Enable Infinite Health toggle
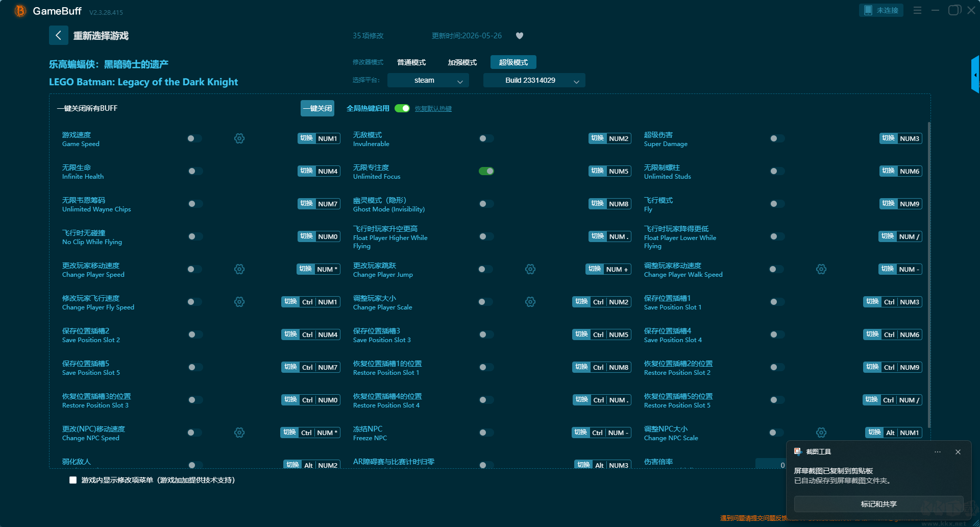The width and height of the screenshot is (980, 527). click(194, 171)
